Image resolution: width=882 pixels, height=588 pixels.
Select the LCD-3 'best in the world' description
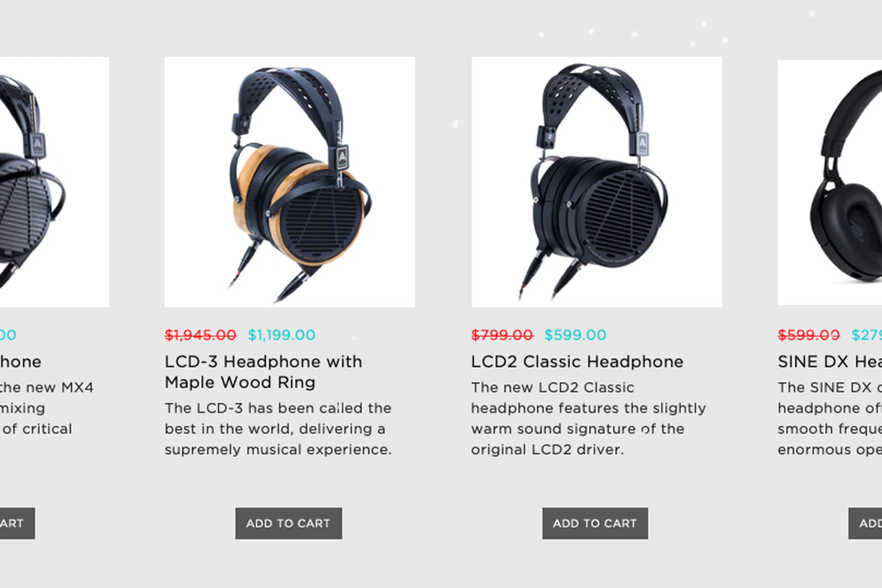tap(278, 429)
